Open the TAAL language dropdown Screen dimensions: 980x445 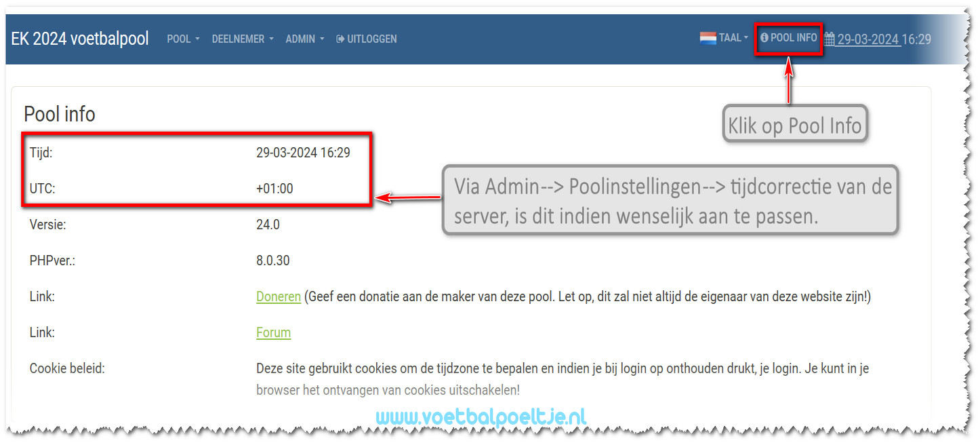pos(733,38)
